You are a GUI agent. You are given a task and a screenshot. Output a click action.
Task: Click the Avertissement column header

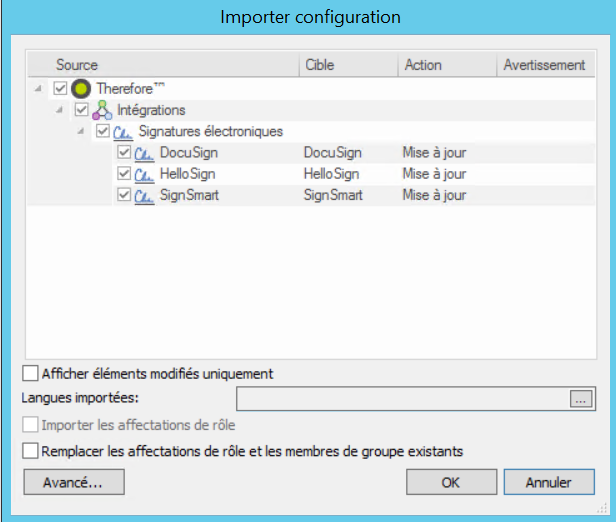tap(546, 65)
